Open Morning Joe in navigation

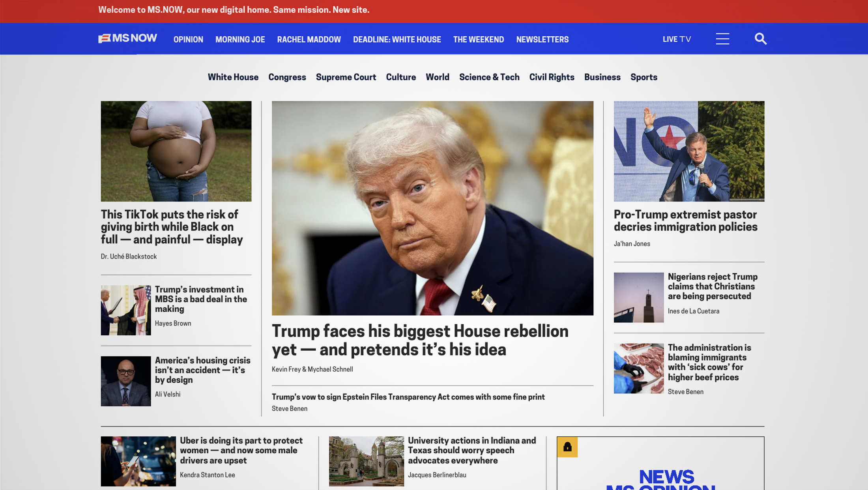coord(240,39)
